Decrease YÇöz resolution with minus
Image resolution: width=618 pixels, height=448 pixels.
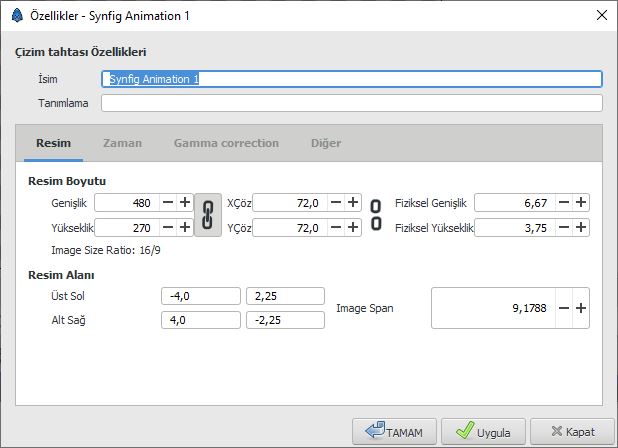click(x=336, y=227)
